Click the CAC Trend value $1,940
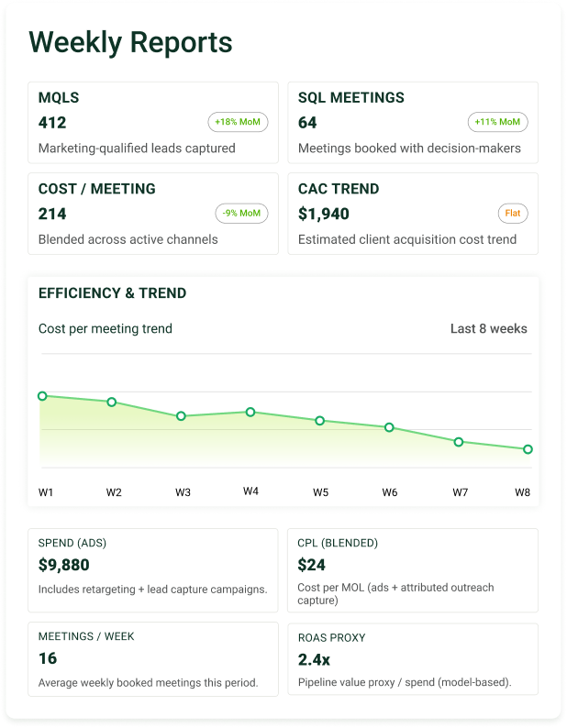Image resolution: width=567 pixels, height=728 pixels. tap(323, 214)
